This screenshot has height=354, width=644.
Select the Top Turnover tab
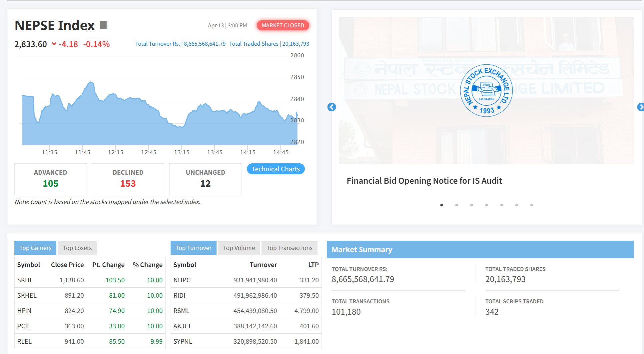(193, 248)
